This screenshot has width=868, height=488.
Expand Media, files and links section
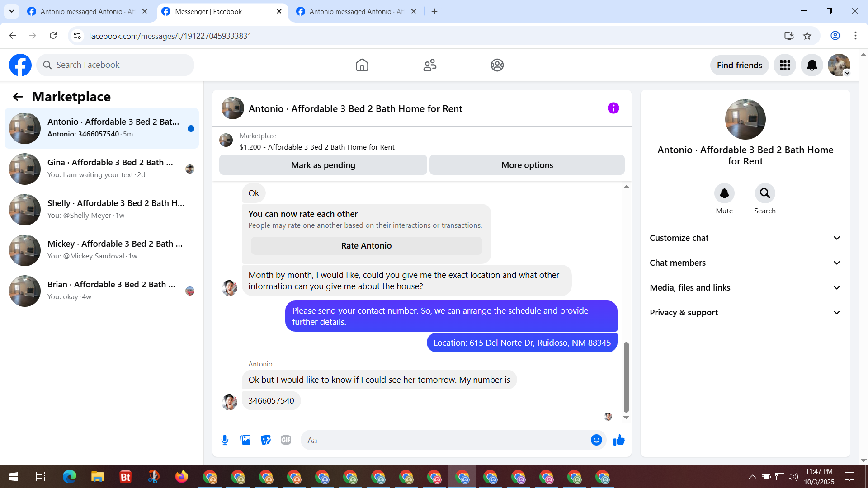click(745, 288)
